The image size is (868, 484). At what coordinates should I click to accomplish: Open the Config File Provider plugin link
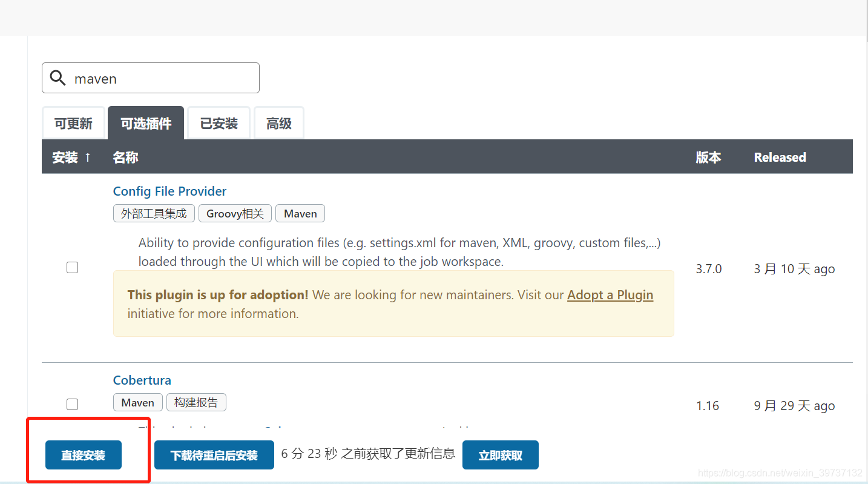(169, 191)
